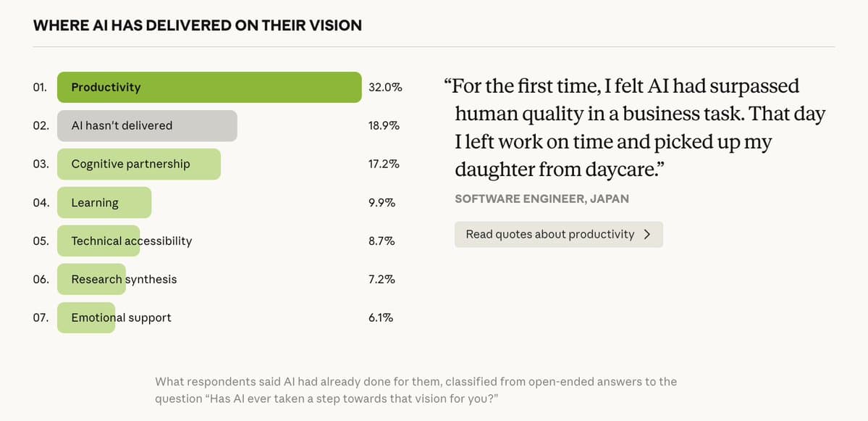Screen dimensions: 868x421
Task: Select the Technical accessibility bar
Action: (98, 241)
